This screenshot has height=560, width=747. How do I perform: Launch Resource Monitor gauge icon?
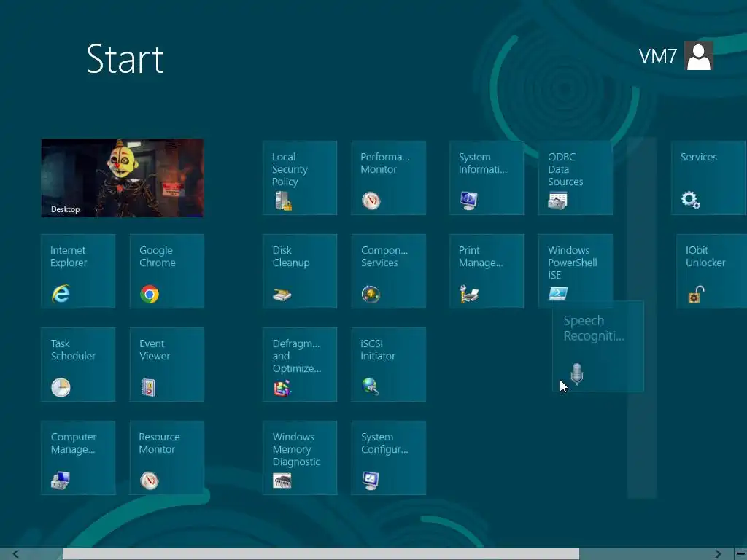pyautogui.click(x=149, y=481)
